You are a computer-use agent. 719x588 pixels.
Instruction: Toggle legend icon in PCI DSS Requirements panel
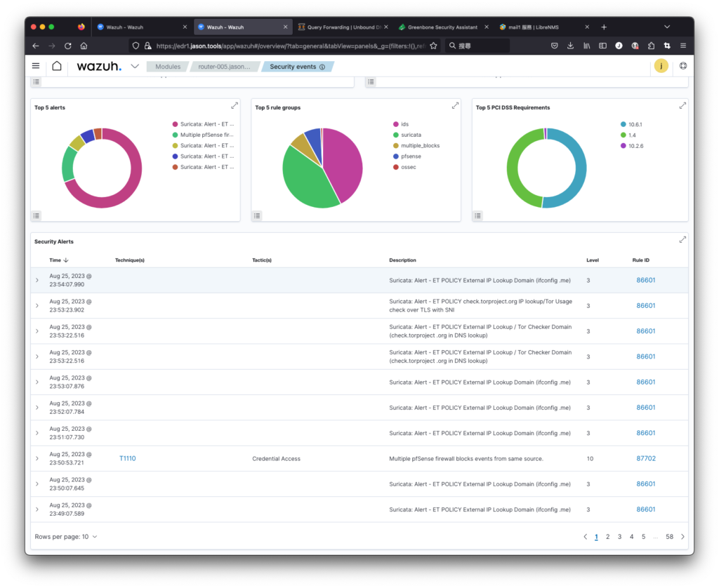coord(477,216)
